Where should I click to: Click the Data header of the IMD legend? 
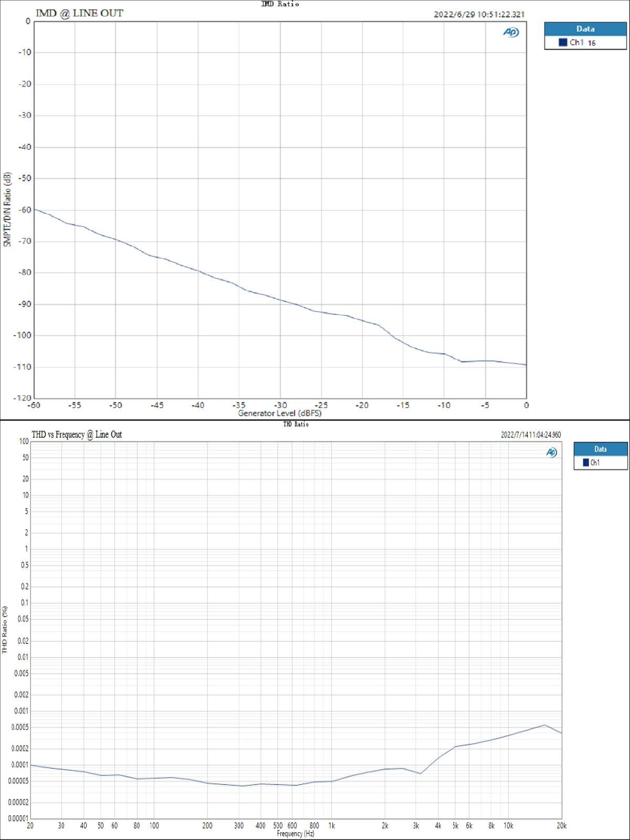[x=585, y=29]
